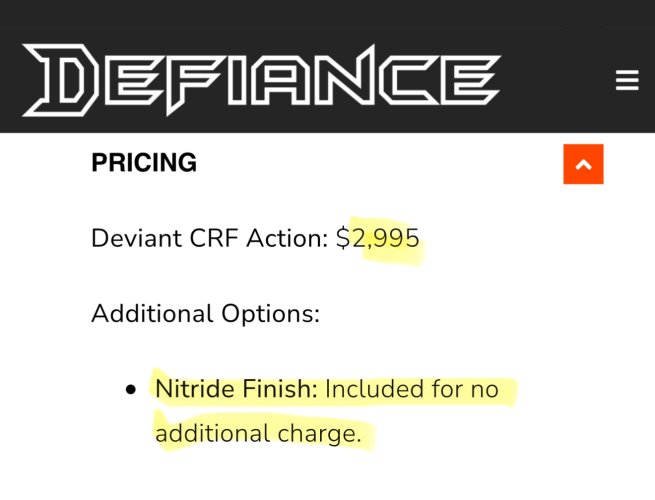Click the 'Included for no' text

coord(411,388)
